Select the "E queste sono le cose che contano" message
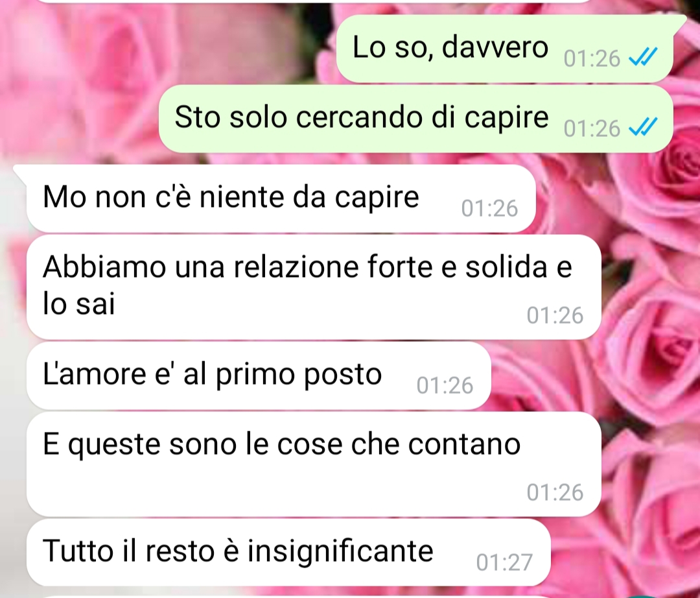The image size is (700, 598). [314, 464]
